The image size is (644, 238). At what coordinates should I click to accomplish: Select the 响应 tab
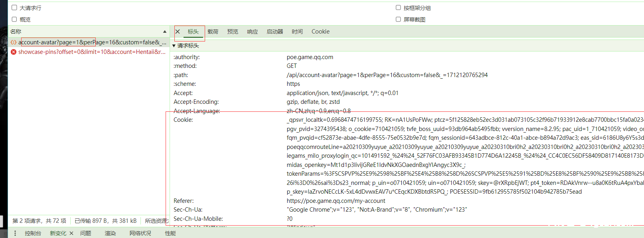252,32
